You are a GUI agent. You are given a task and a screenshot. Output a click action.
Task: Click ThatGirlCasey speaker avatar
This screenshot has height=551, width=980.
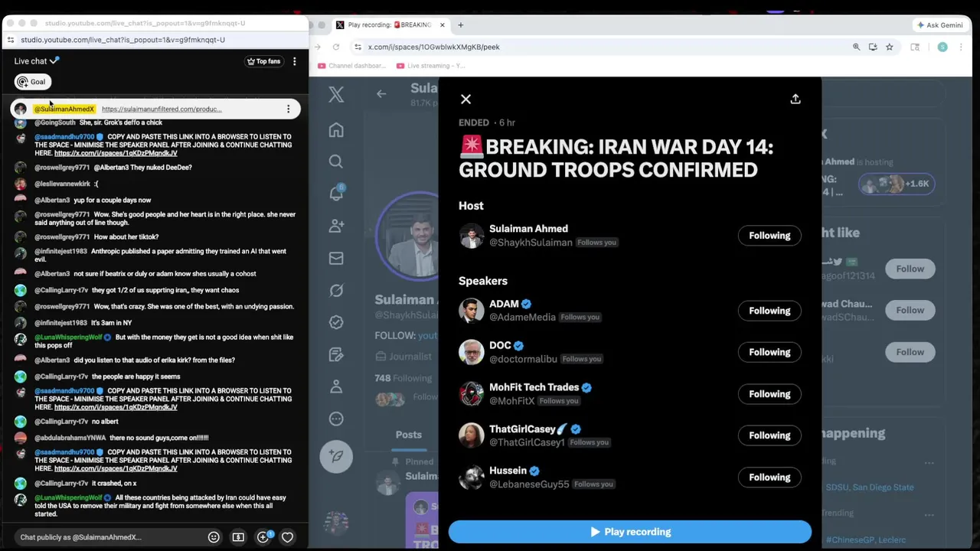(x=472, y=435)
